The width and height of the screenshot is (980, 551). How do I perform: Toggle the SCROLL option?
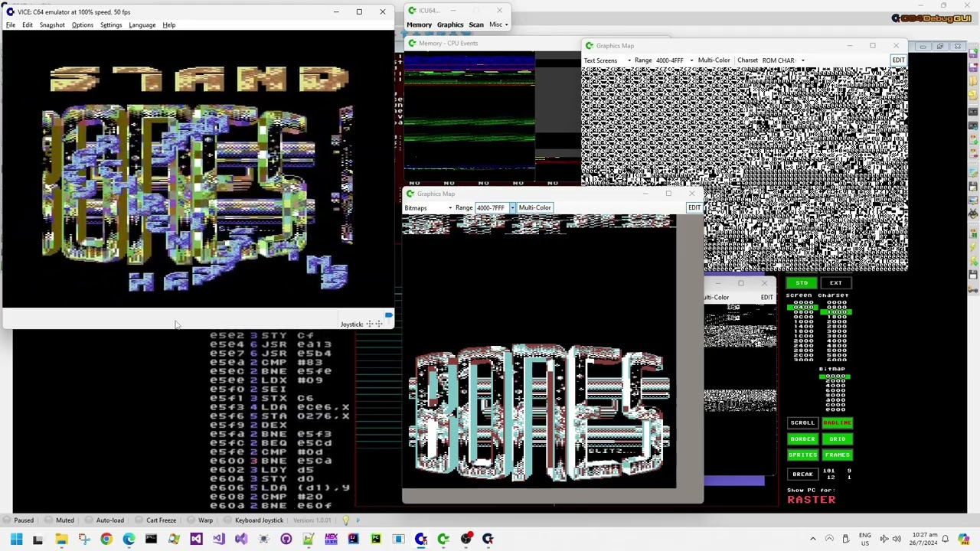tap(802, 423)
